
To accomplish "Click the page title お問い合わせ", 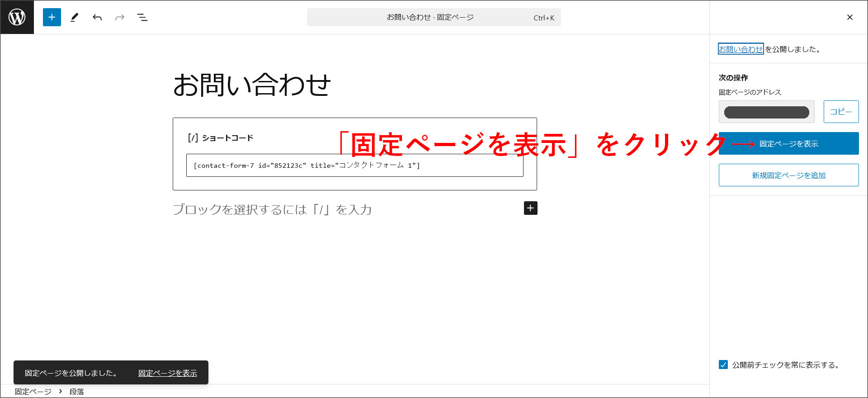I will click(252, 85).
